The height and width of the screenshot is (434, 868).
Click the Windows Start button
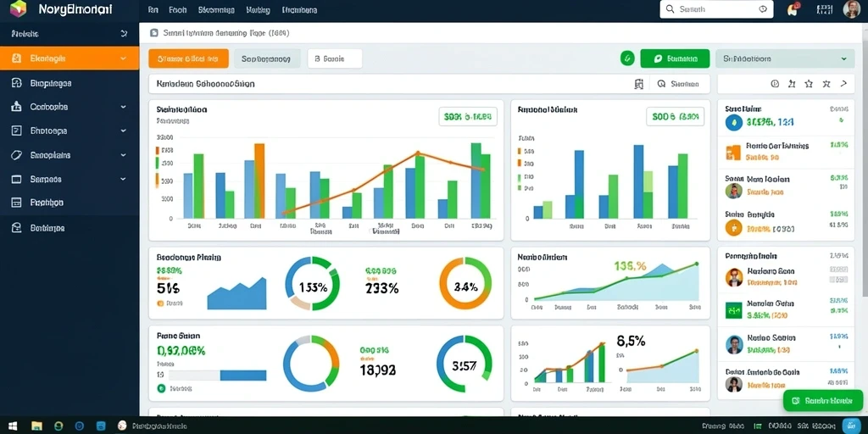pos(12,426)
